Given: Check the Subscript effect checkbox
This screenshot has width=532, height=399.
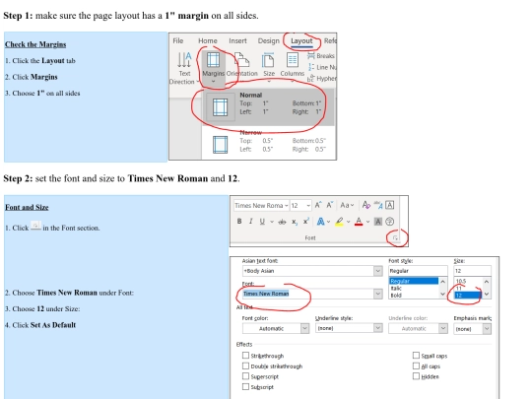Looking at the screenshot, I should pyautogui.click(x=245, y=386).
